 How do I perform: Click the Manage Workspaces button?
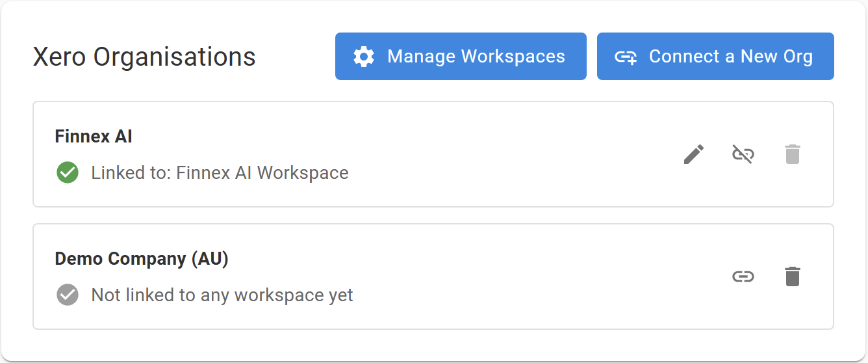pyautogui.click(x=461, y=57)
